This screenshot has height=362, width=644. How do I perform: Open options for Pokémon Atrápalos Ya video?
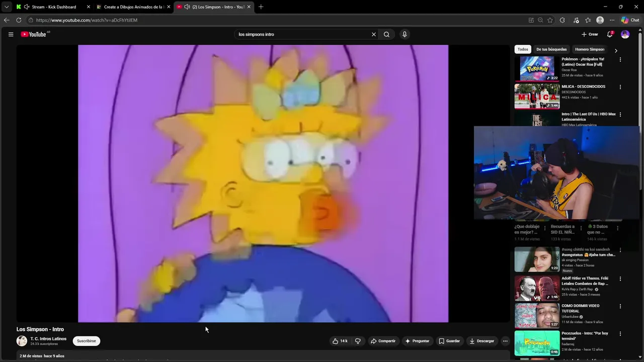click(x=620, y=59)
